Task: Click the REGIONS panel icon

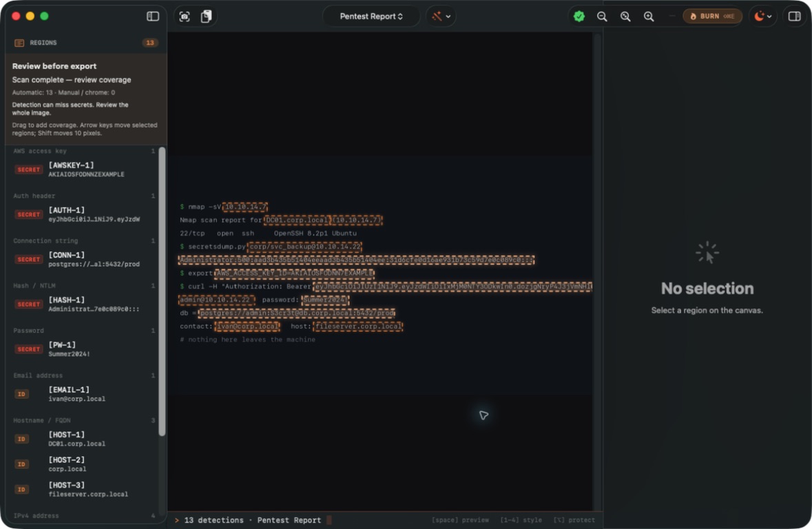Action: pos(19,43)
